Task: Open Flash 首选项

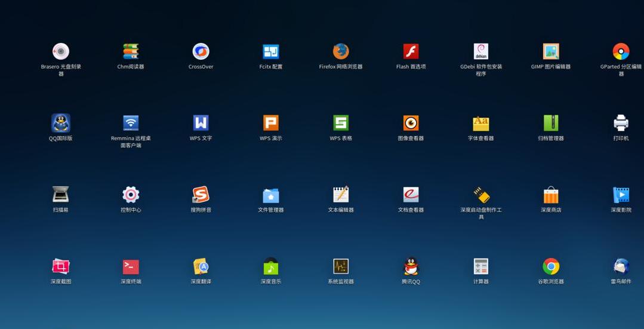Action: (411, 51)
